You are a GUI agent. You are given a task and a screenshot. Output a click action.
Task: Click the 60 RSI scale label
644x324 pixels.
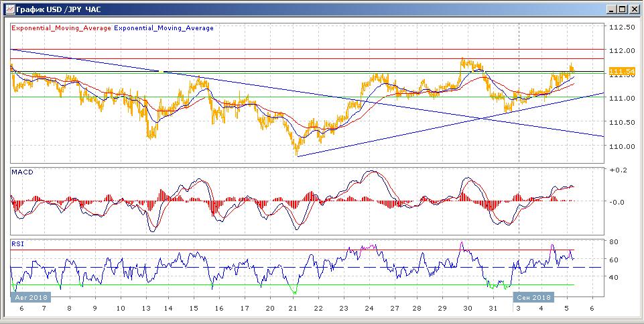click(615, 260)
